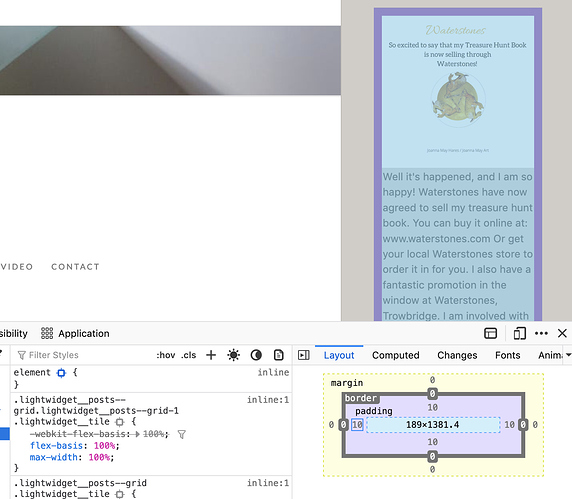Edit the margin-top 0 value
The image size is (572, 499).
pyautogui.click(x=433, y=380)
